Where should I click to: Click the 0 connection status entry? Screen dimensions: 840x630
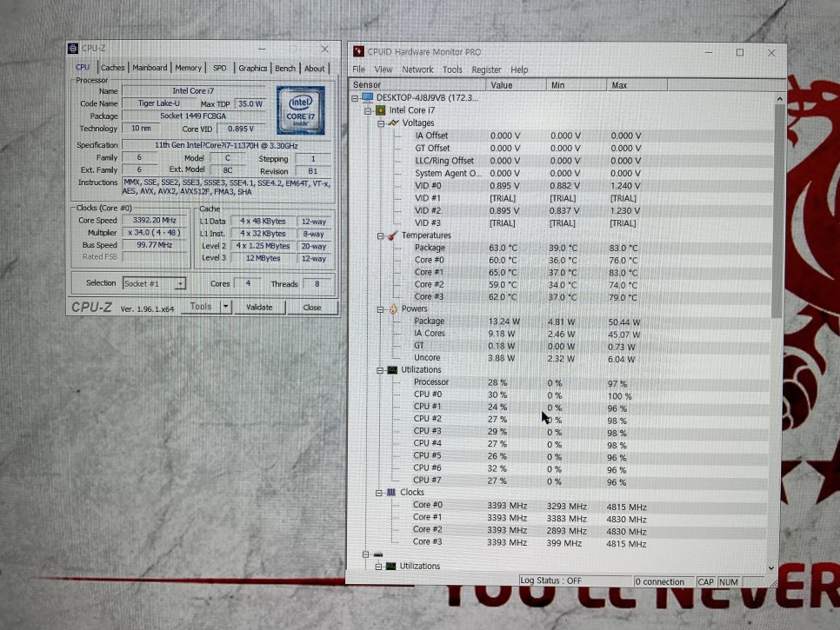coord(663,581)
